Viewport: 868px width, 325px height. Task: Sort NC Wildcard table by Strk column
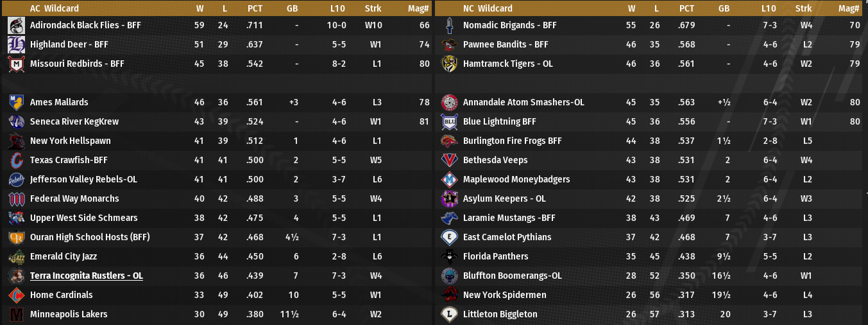point(803,9)
